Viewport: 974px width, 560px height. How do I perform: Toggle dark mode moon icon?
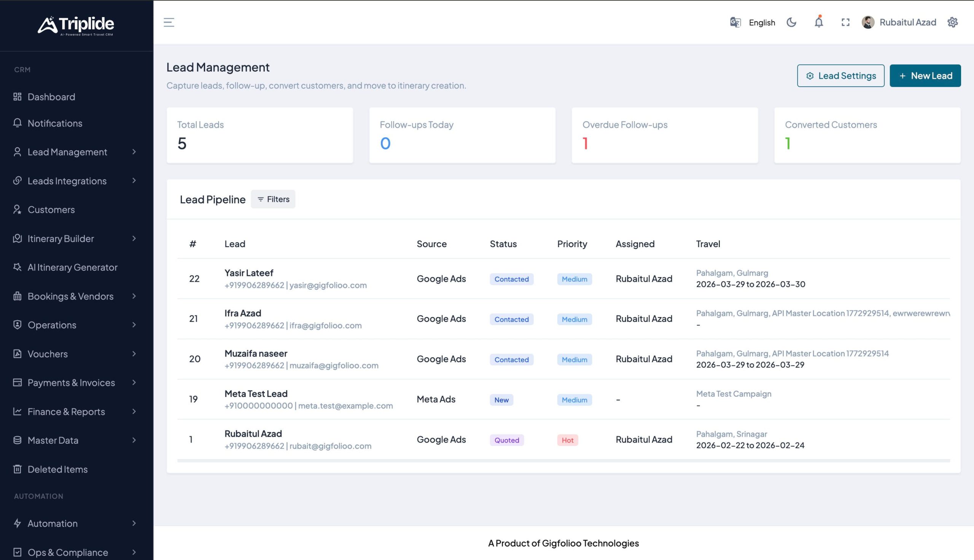791,22
